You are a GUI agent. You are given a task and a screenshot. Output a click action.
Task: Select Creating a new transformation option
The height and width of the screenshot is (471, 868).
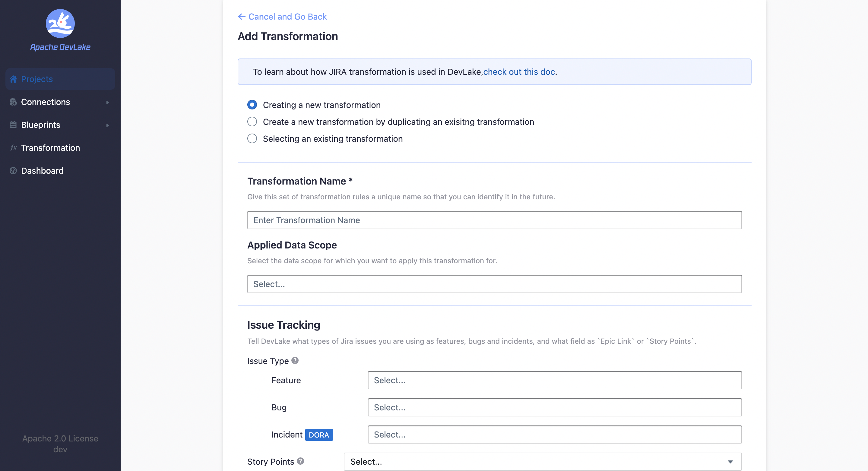[x=252, y=105]
